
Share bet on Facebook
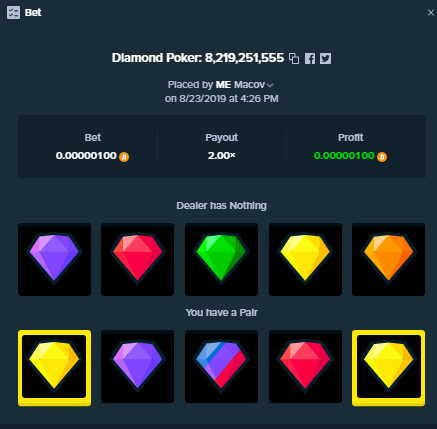click(310, 59)
